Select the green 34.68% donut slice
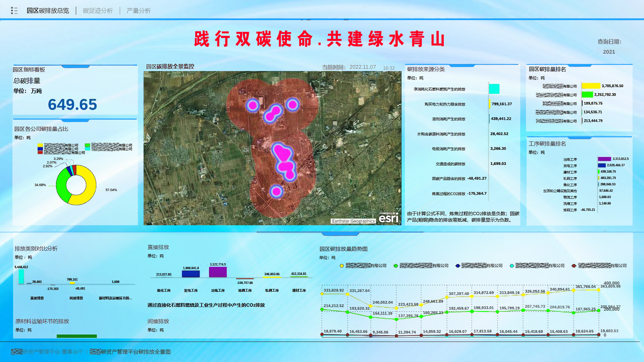644x362 pixels. pos(61,186)
